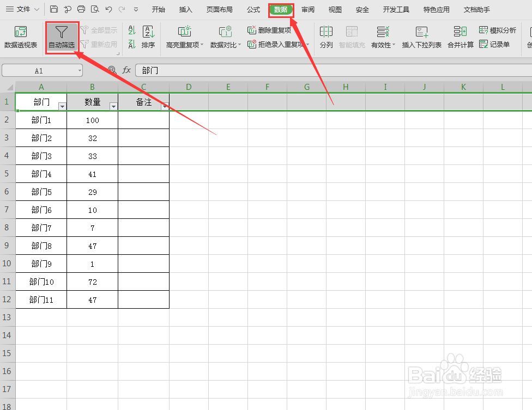Toggle 自动筛选 AutoFilter on or off

61,37
